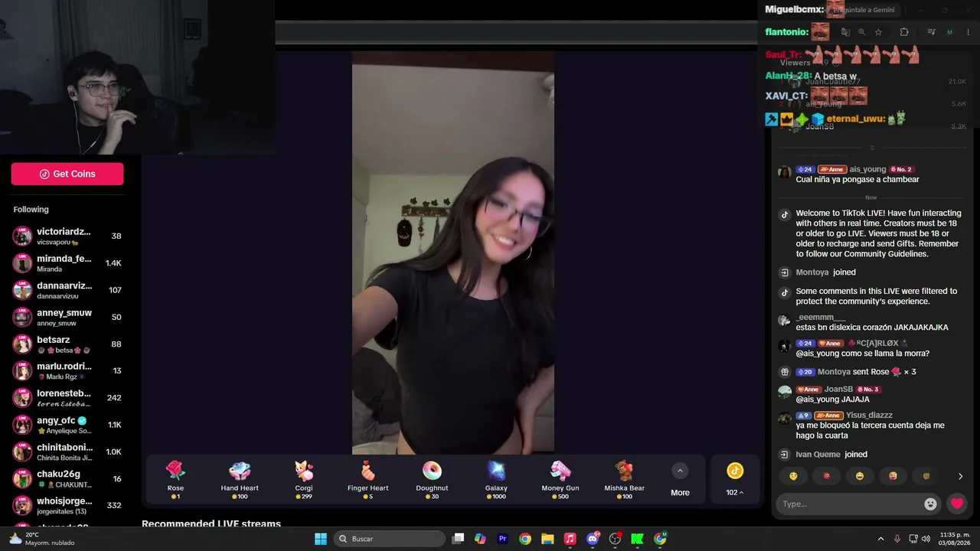This screenshot has width=980, height=551.
Task: Open Chrome media controls icon
Action: point(931,32)
